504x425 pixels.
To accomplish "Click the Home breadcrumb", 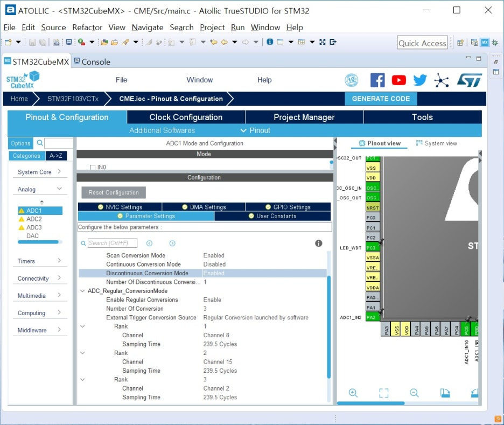I will pyautogui.click(x=19, y=99).
